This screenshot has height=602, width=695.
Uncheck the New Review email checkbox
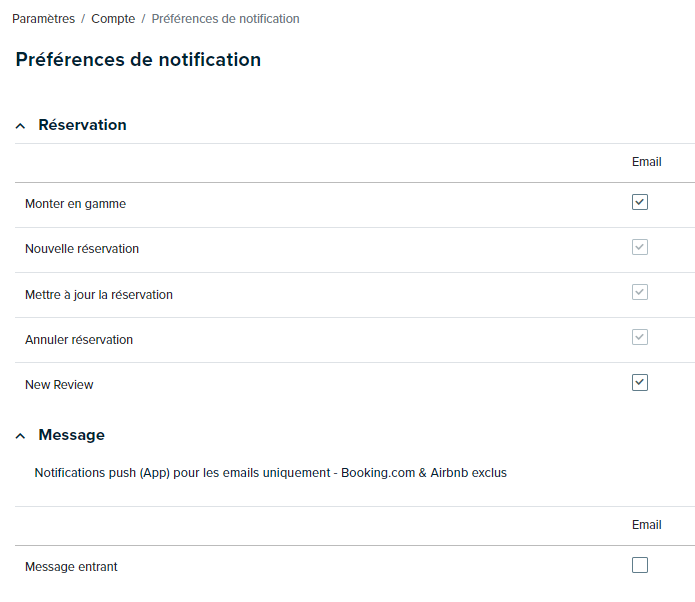(x=640, y=383)
